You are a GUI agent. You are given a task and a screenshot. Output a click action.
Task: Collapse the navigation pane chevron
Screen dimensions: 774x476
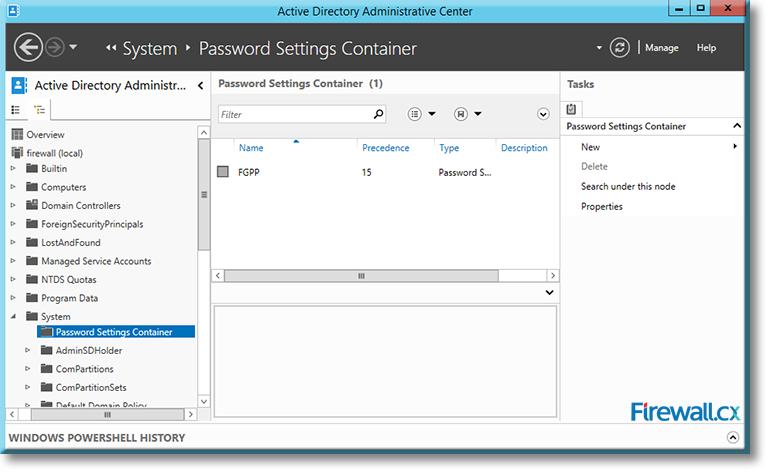coord(200,85)
